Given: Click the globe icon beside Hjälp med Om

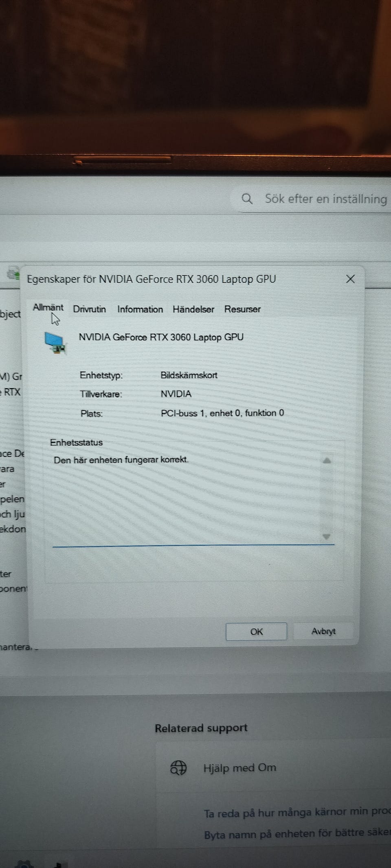Looking at the screenshot, I should (178, 768).
